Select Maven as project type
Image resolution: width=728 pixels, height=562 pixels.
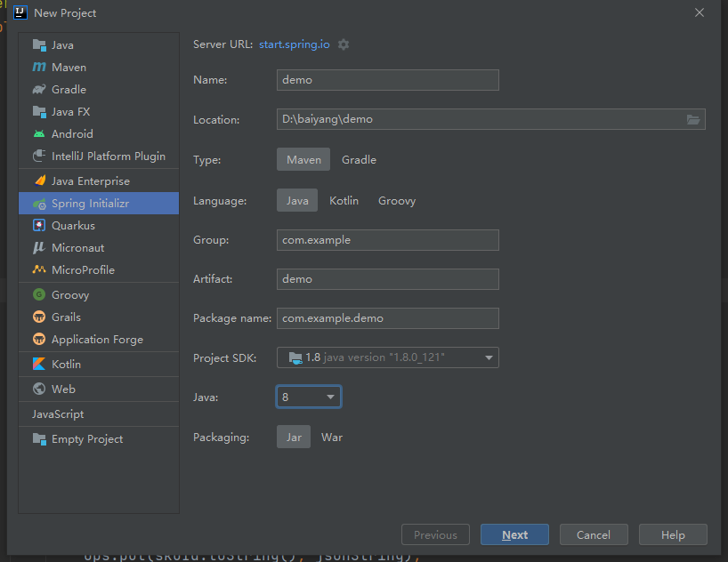(x=303, y=160)
